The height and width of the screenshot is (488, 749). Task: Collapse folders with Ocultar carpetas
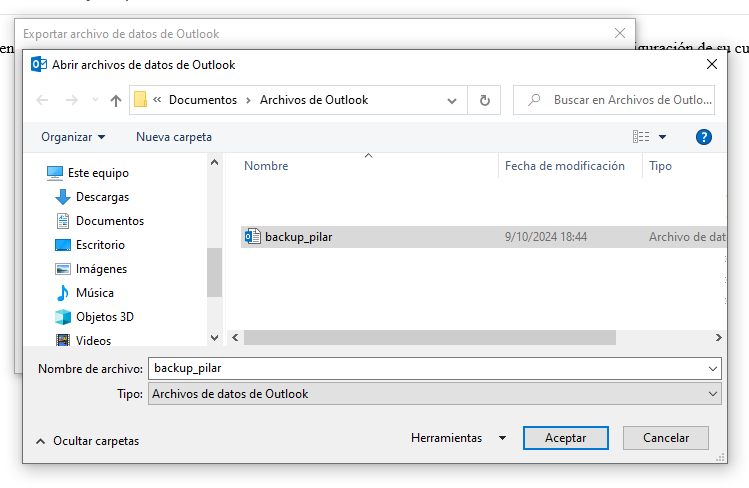click(x=87, y=441)
